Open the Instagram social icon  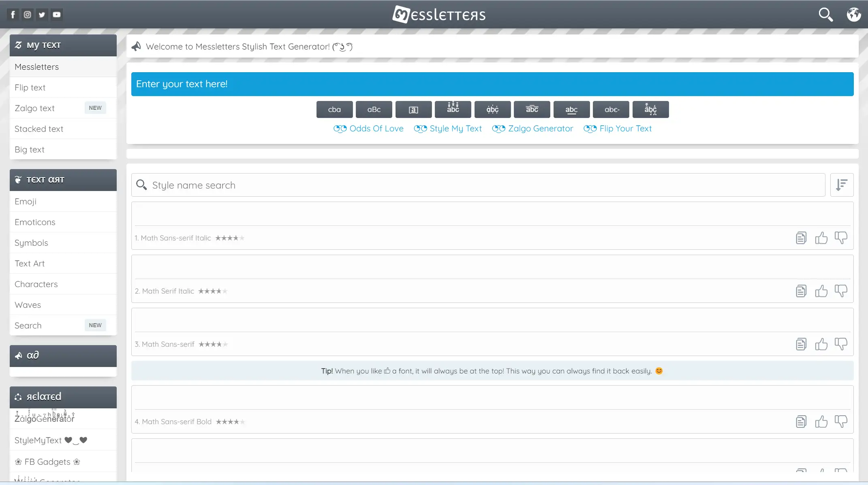(x=28, y=15)
